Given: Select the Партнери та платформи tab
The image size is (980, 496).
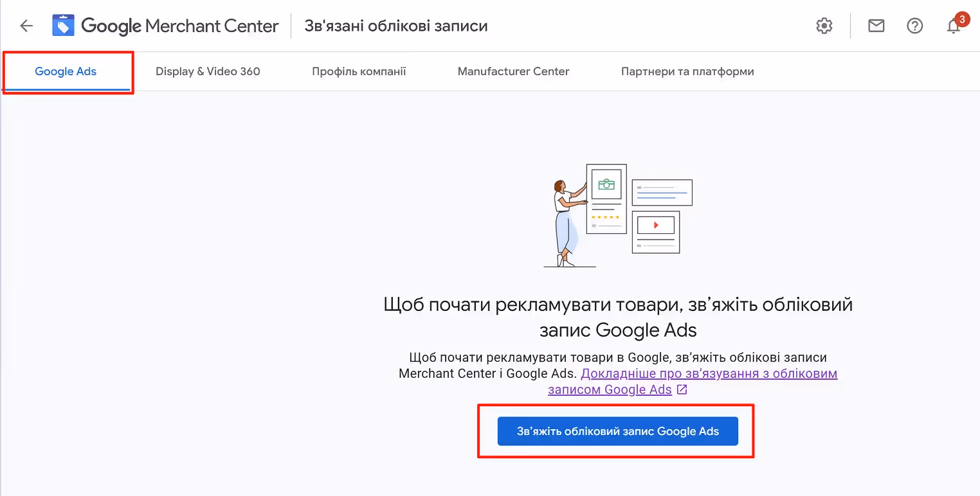Looking at the screenshot, I should click(x=687, y=71).
